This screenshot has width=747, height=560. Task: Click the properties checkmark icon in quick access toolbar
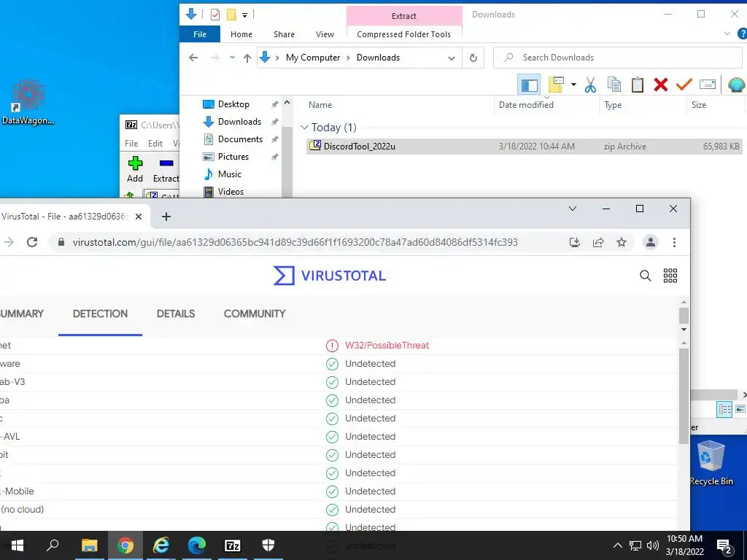[215, 15]
